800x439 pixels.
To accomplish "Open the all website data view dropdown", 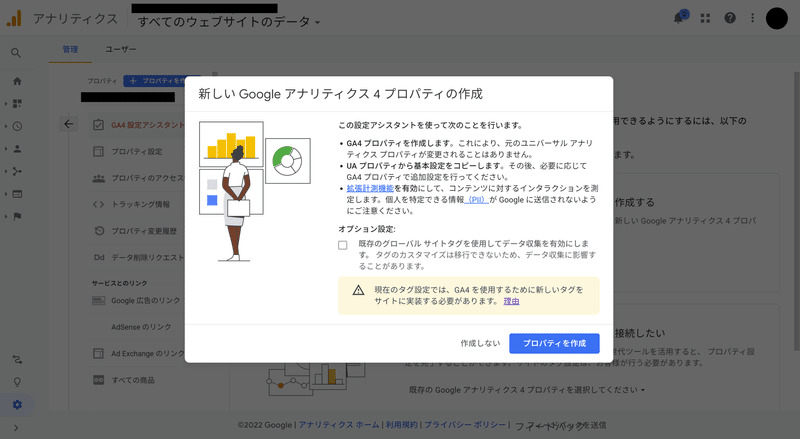I will (x=229, y=22).
